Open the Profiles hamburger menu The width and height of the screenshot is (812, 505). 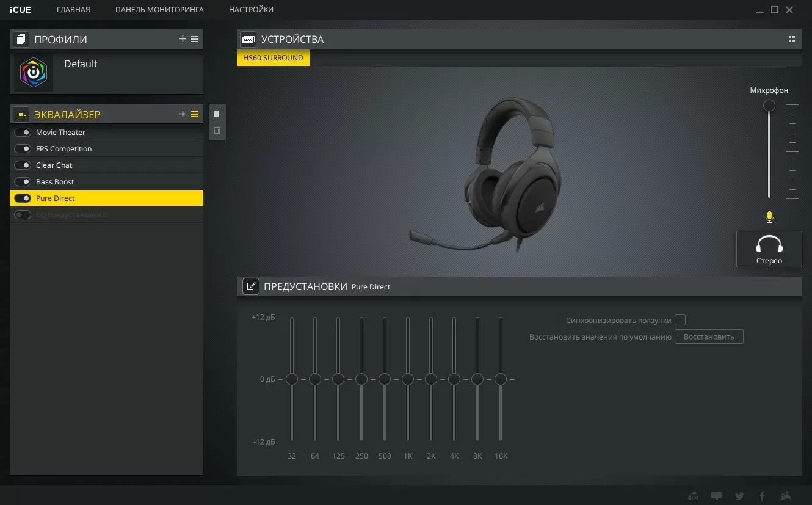point(195,39)
